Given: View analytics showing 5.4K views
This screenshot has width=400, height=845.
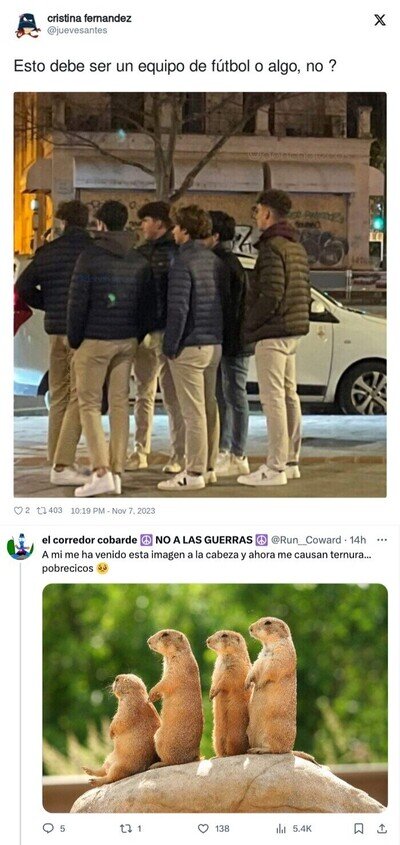Looking at the screenshot, I should (281, 828).
